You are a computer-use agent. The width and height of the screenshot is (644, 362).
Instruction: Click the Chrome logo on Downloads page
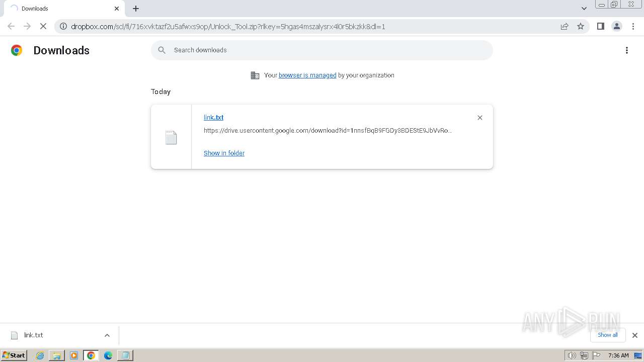point(17,50)
